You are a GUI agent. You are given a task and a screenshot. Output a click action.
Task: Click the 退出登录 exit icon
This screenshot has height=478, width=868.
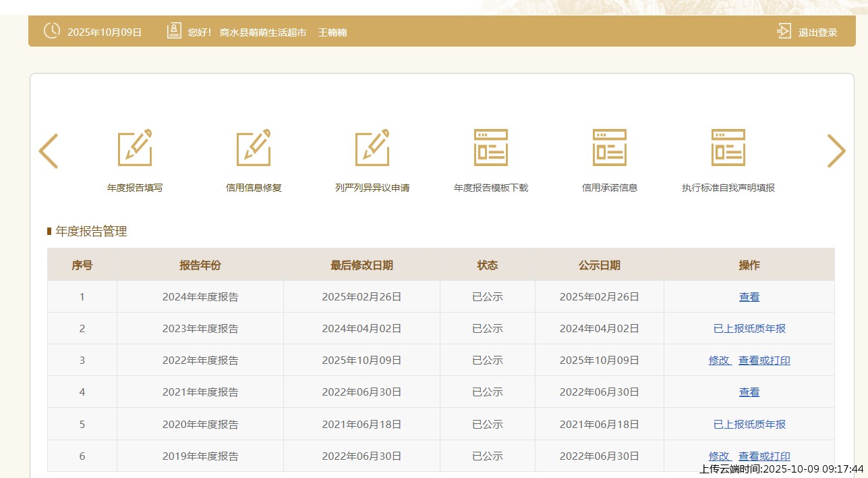[x=784, y=31]
